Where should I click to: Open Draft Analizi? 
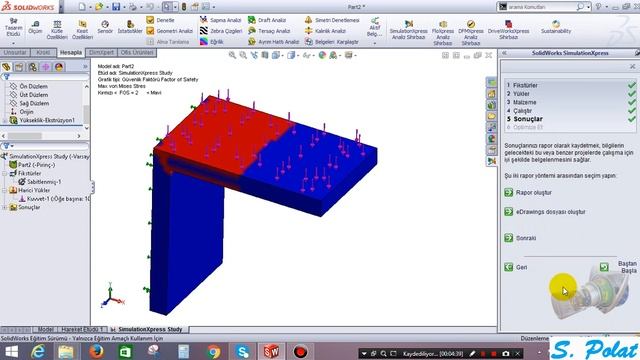pos(267,20)
